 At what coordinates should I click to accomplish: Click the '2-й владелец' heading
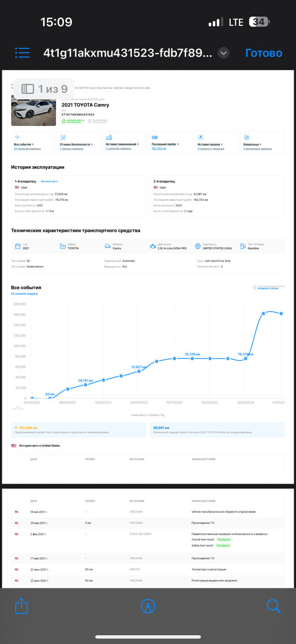tap(164, 181)
